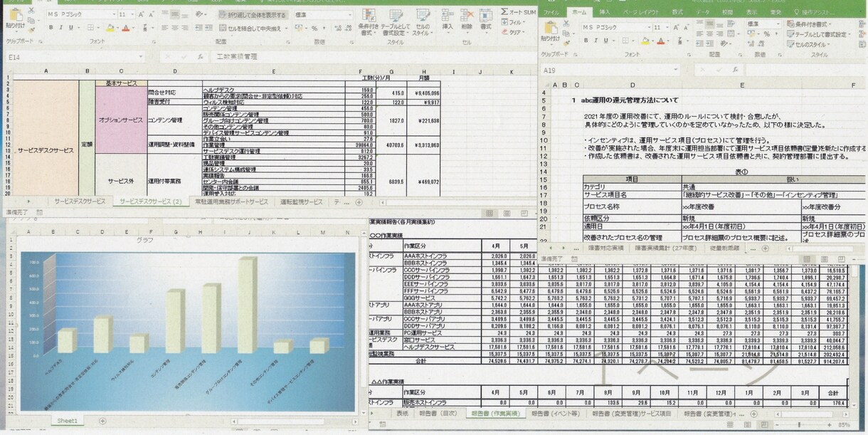Toggle Bold in the E14 workbook
Screen dimensions: 868x435
tap(51, 28)
